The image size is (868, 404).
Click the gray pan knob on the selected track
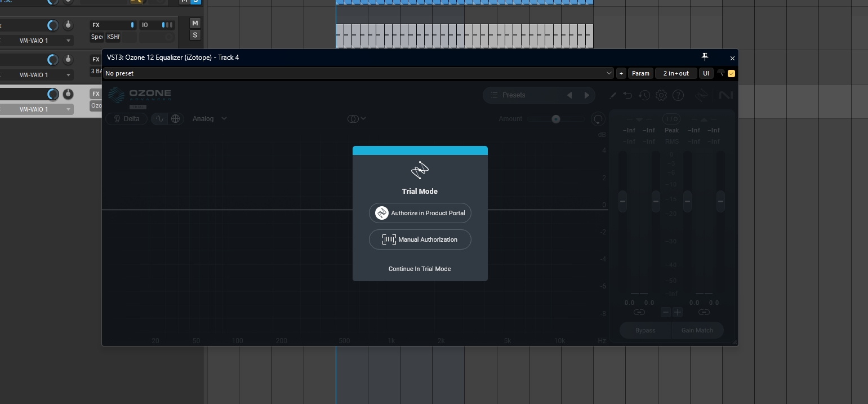68,94
